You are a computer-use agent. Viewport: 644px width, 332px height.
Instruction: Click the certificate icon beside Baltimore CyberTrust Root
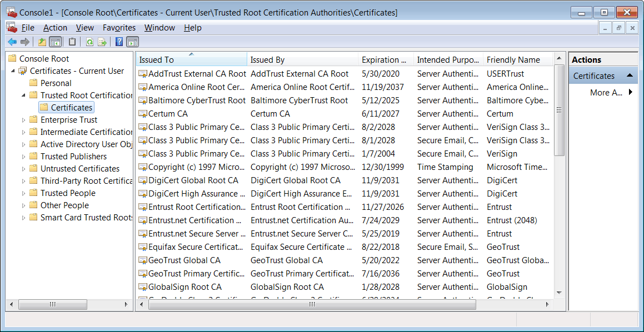click(x=142, y=100)
